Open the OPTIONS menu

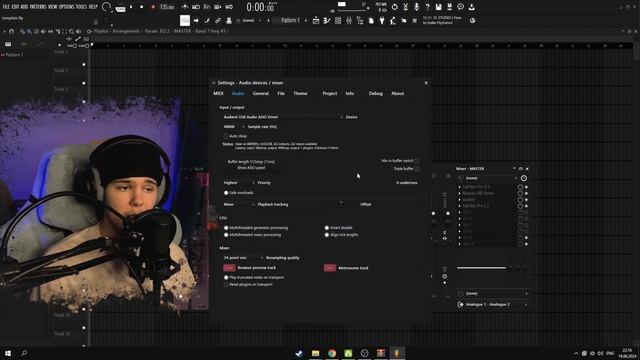[67, 7]
